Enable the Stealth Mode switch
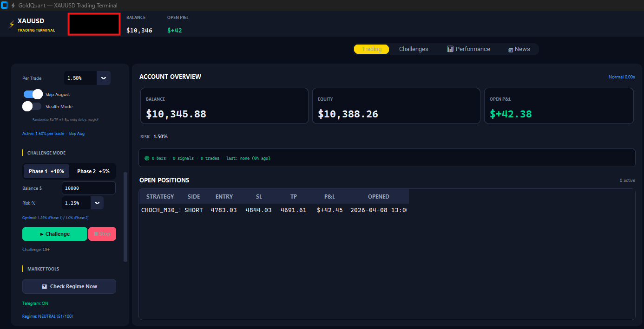Viewport: 644px width, 329px height. (32, 106)
